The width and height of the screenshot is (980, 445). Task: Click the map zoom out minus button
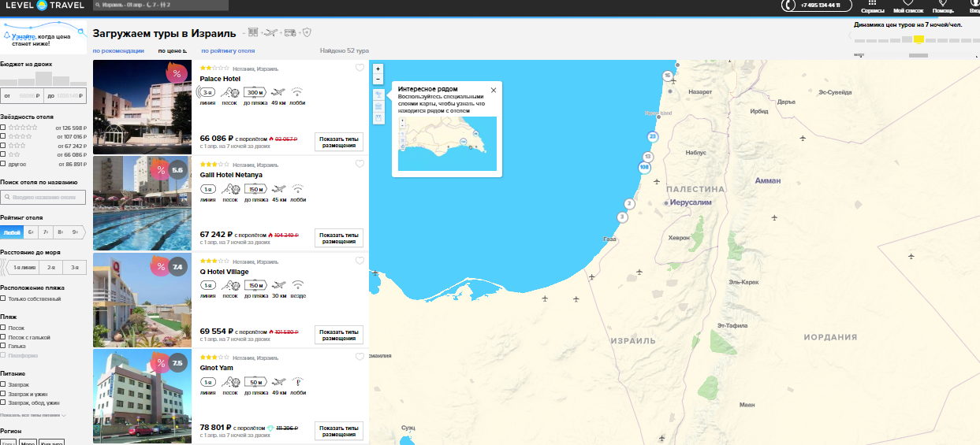click(378, 79)
